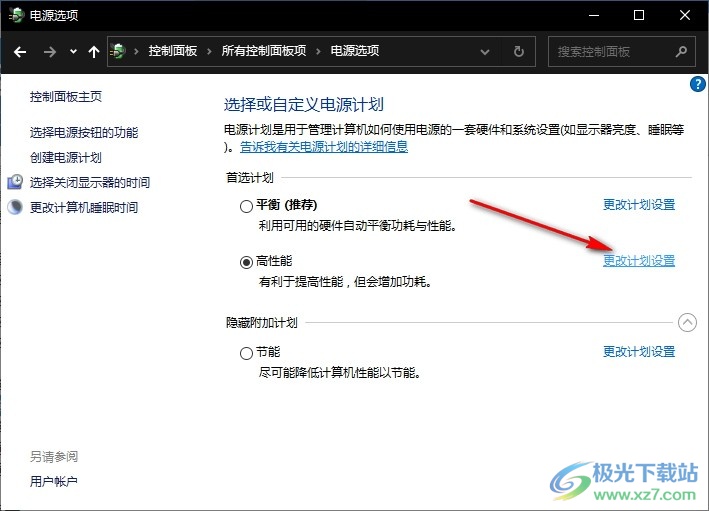Image resolution: width=709 pixels, height=511 pixels.
Task: Click the 电源选项 breadcrumb
Action: 354,51
